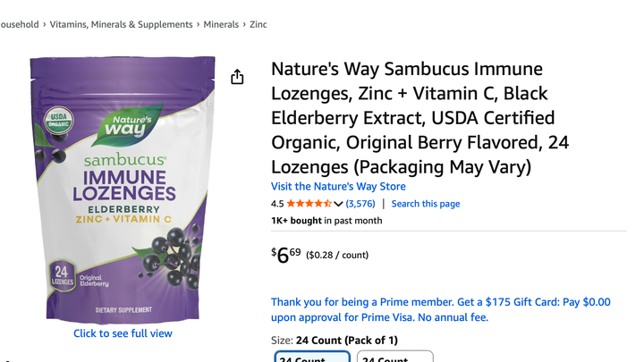Click the 4.5 rating number
This screenshot has height=362, width=644.
(277, 204)
